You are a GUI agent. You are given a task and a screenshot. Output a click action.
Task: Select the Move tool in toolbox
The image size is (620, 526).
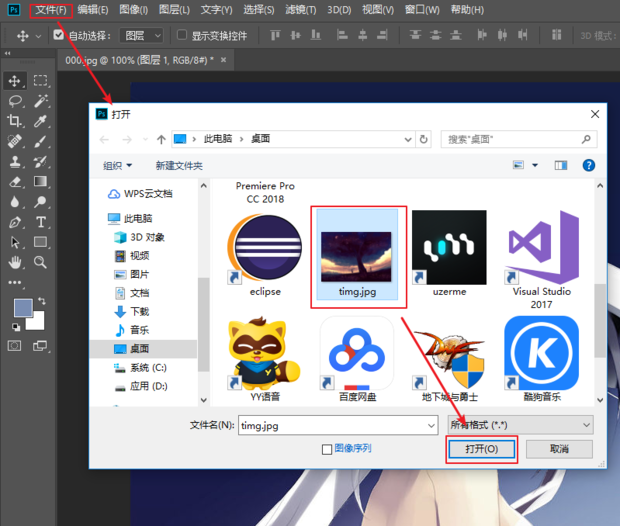[x=15, y=81]
